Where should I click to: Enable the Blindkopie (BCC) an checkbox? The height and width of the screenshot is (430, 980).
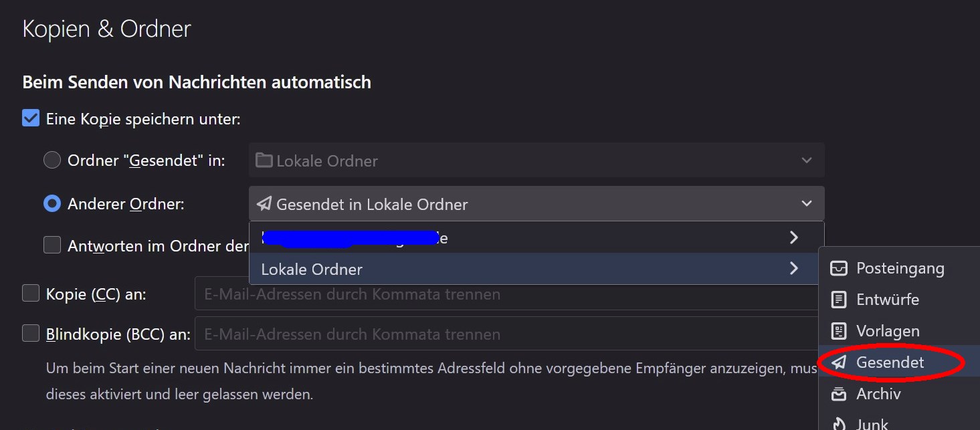coord(31,334)
